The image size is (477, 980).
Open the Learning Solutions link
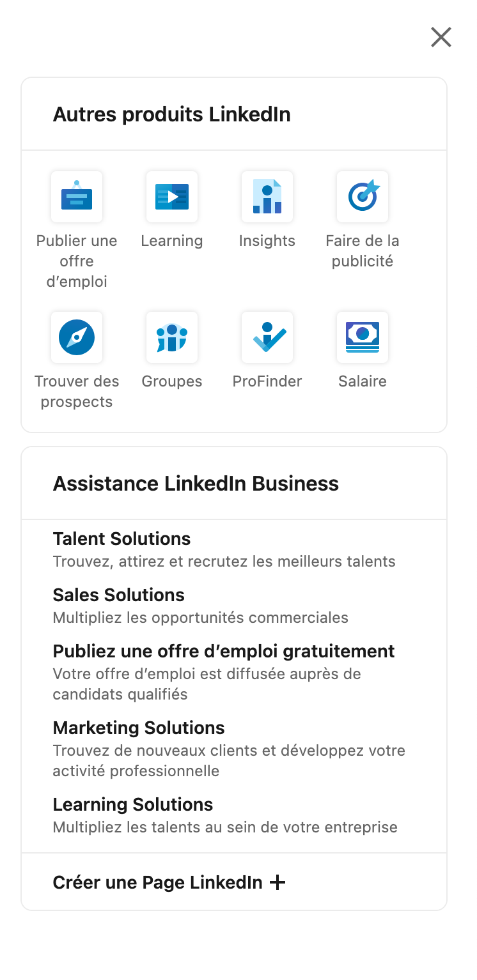pyautogui.click(x=133, y=804)
